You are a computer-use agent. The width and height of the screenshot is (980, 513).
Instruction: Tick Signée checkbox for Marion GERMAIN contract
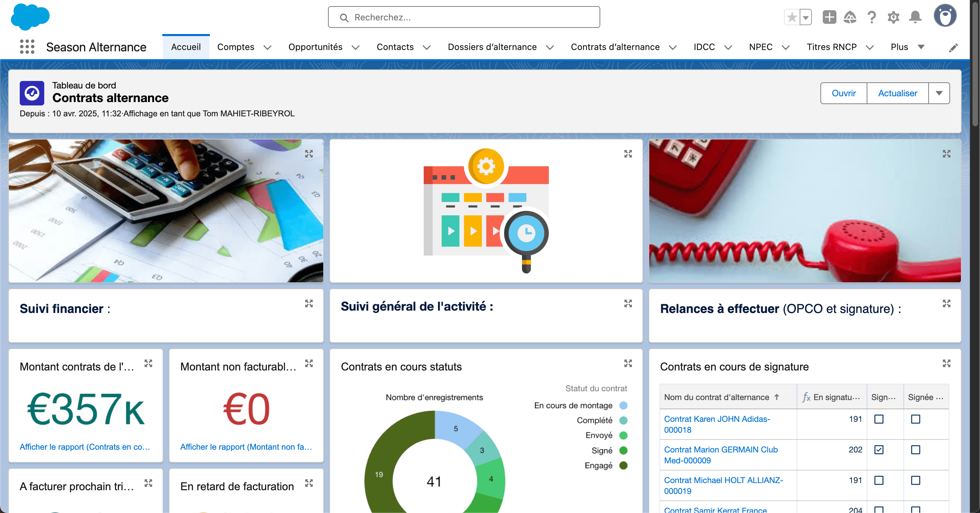pos(916,449)
